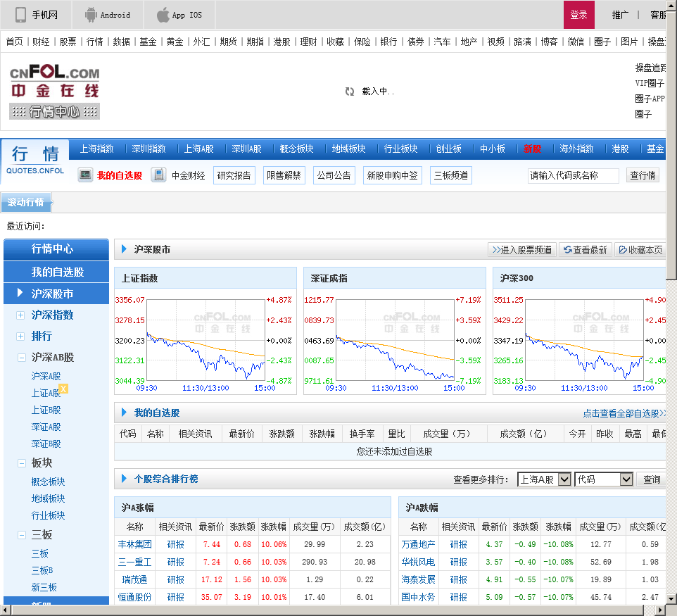Select the 概念板块 tab
The image size is (677, 616).
coord(296,149)
